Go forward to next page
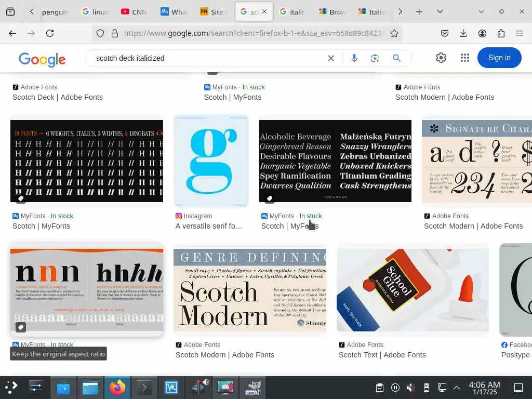The image size is (532, 399). click(x=31, y=33)
